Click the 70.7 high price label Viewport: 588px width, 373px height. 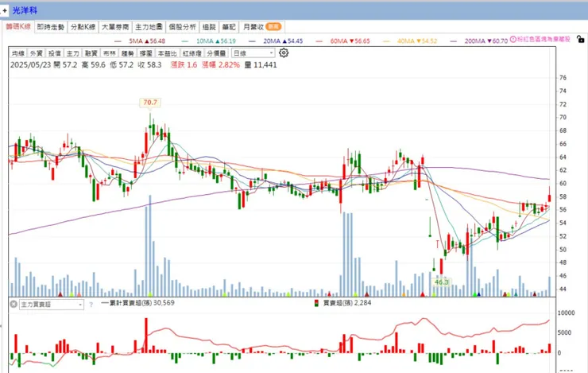click(150, 102)
